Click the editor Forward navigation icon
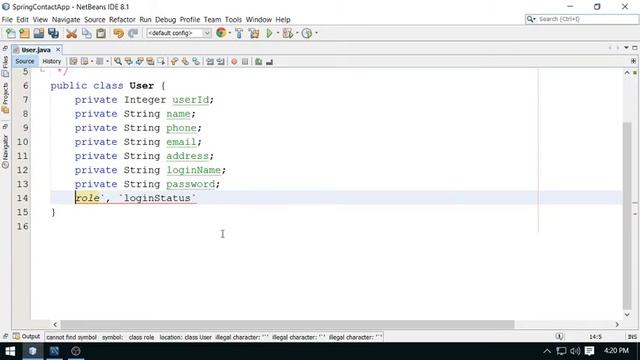640x360 pixels. [x=99, y=62]
